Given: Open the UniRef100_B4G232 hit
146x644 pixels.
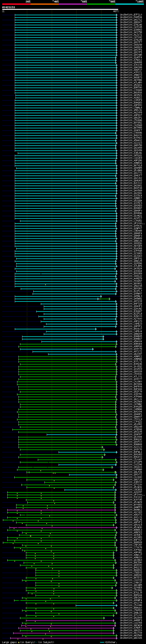Looking at the screenshot, I should pos(131,567).
